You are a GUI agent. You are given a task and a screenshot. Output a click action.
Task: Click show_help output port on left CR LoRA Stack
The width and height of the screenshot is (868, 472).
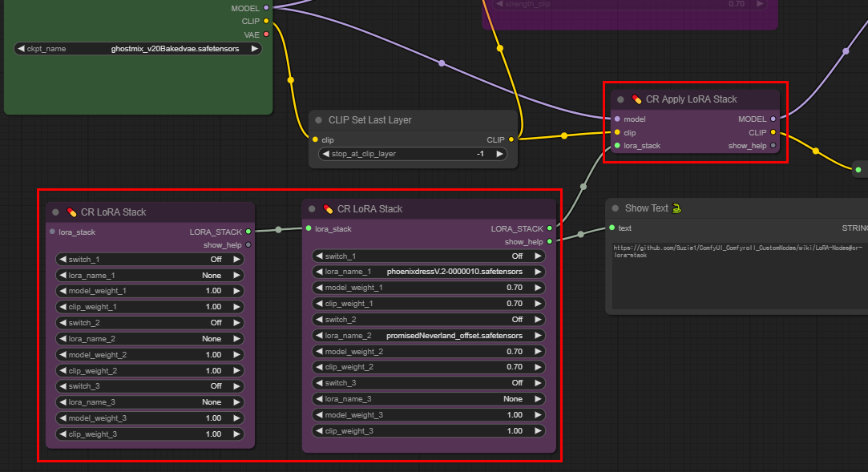[248, 244]
